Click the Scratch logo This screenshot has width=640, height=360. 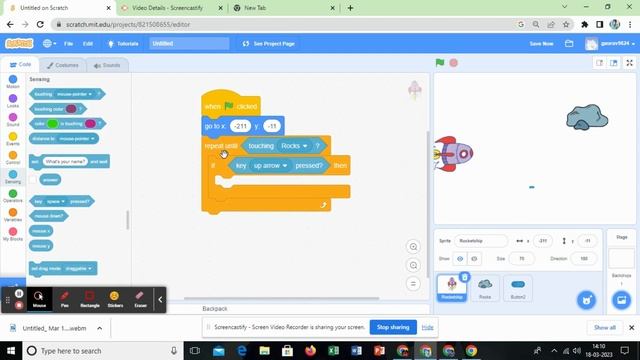click(19, 43)
